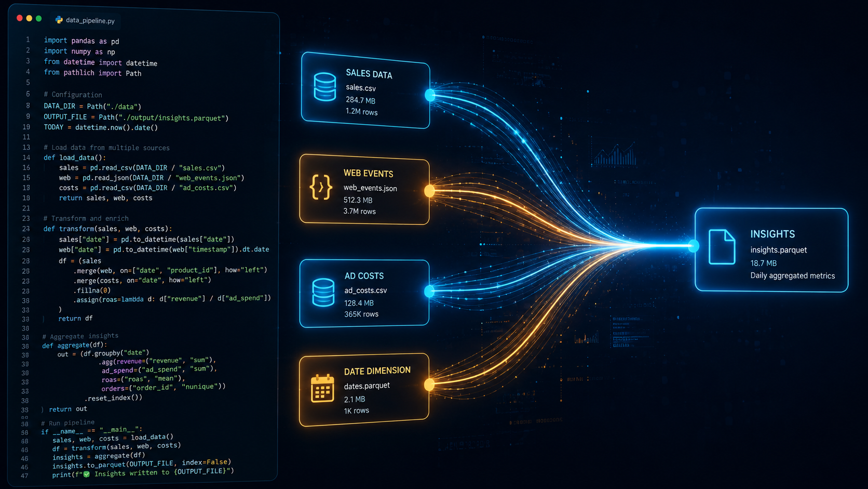Click the "insights.parquet" file name on the card
The width and height of the screenshot is (868, 489).
click(x=779, y=250)
